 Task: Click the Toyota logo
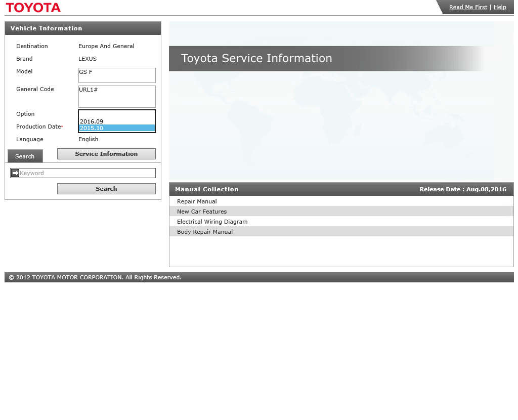coord(33,8)
